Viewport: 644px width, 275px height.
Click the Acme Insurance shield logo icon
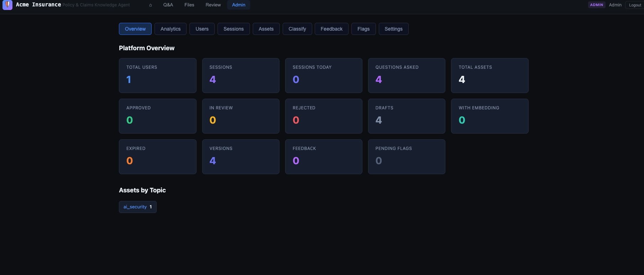[7, 5]
